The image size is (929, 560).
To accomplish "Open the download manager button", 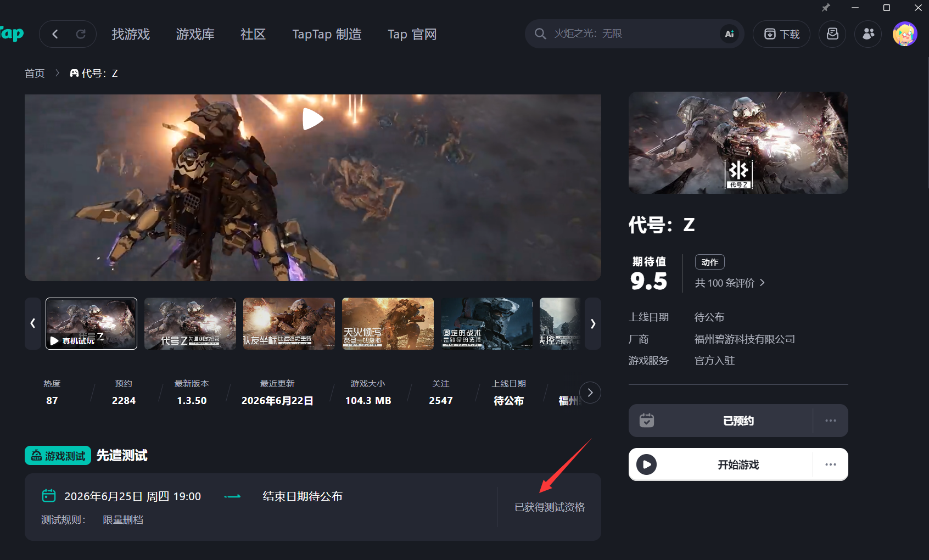I will coord(781,34).
